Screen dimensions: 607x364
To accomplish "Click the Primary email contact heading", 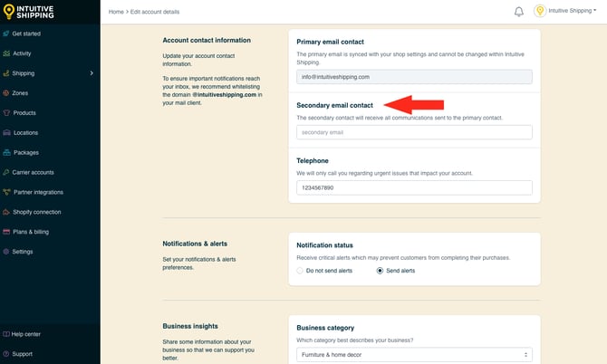I will [330, 42].
